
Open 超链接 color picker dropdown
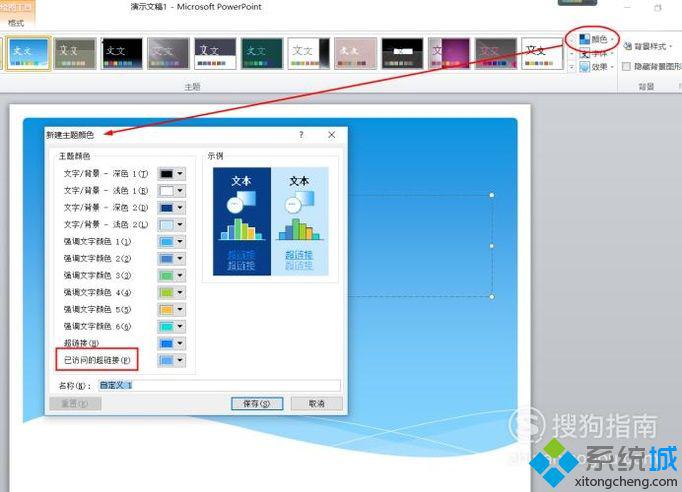[x=180, y=343]
